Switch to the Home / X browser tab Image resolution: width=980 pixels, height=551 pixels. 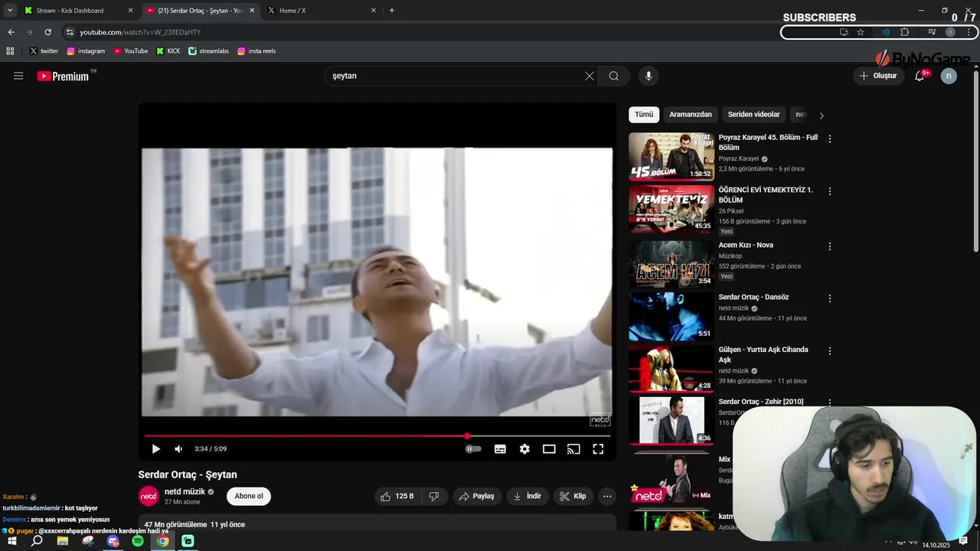[320, 11]
